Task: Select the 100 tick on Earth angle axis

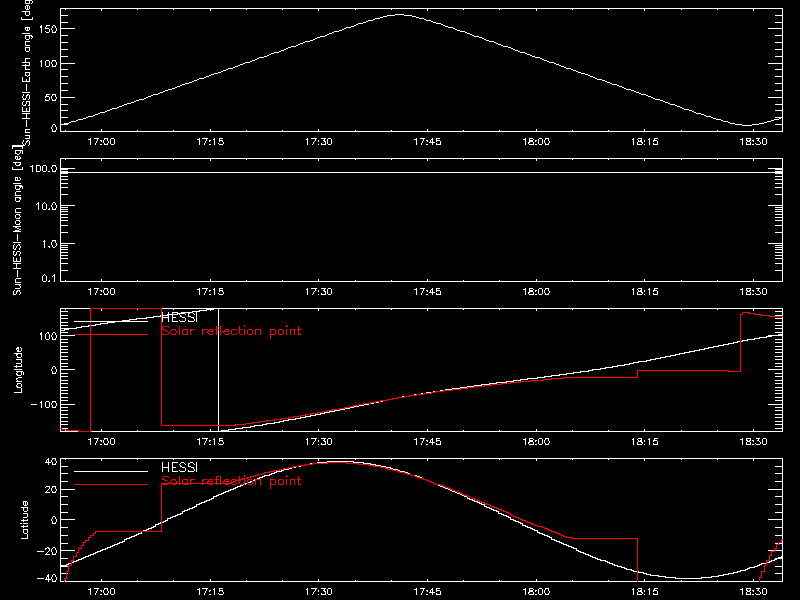Action: coord(48,64)
